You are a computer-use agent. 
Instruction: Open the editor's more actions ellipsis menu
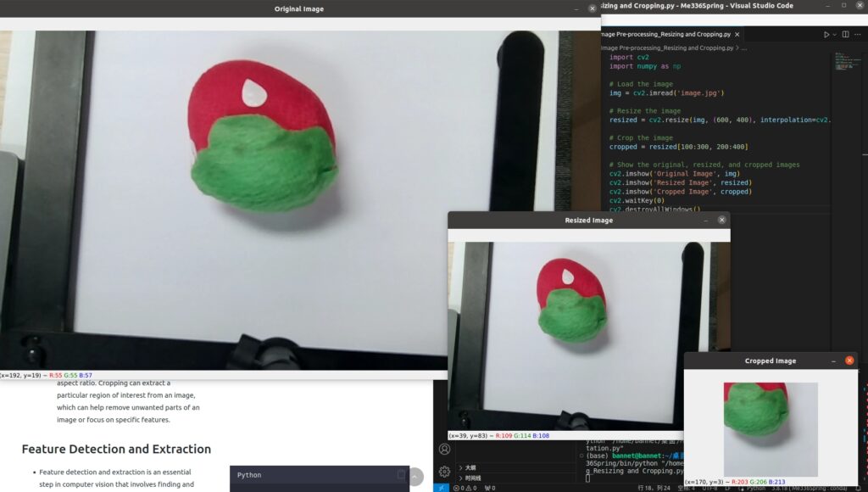click(x=858, y=34)
